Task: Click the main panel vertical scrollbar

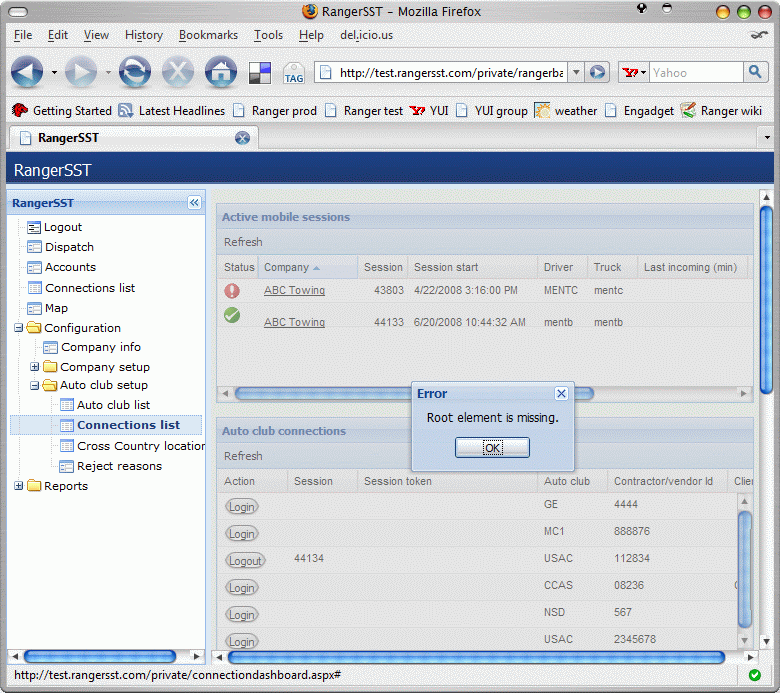Action: click(x=766, y=300)
